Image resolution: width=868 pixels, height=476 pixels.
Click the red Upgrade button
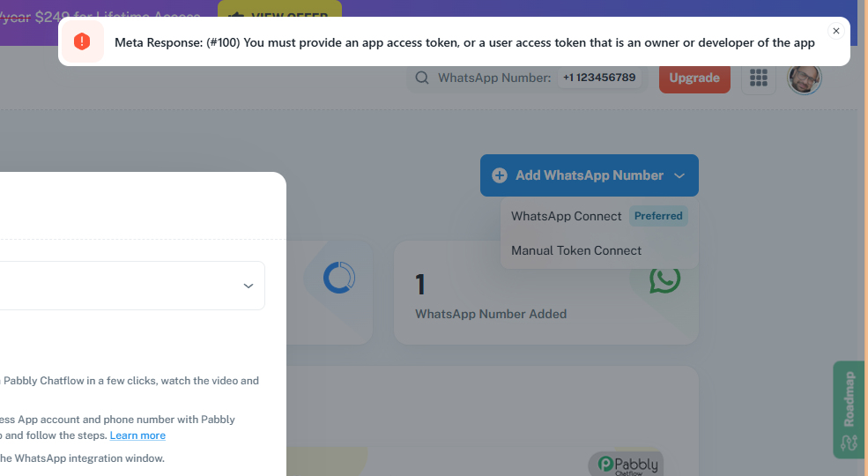(694, 78)
